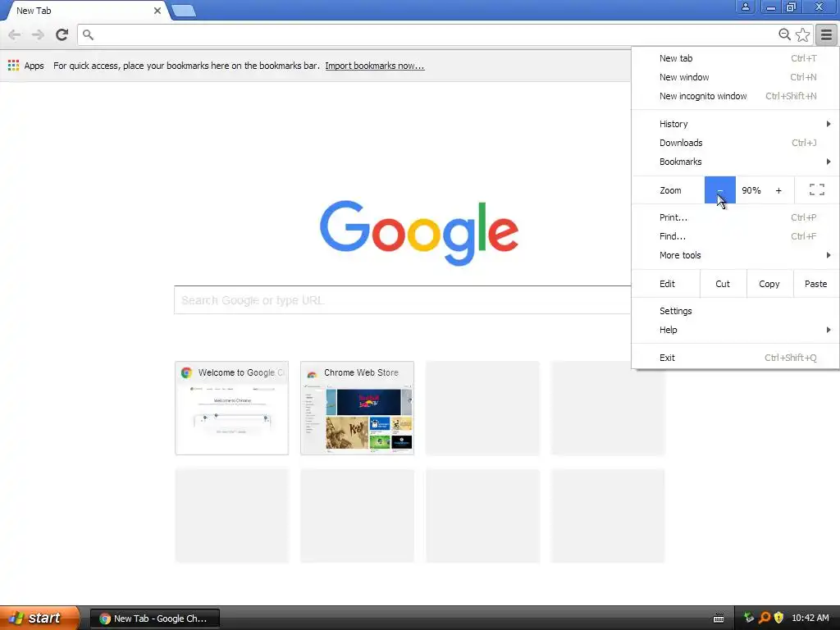Screen dimensions: 840x630
Task: Toggle fullscreen mode from Zoom row
Action: tap(817, 189)
